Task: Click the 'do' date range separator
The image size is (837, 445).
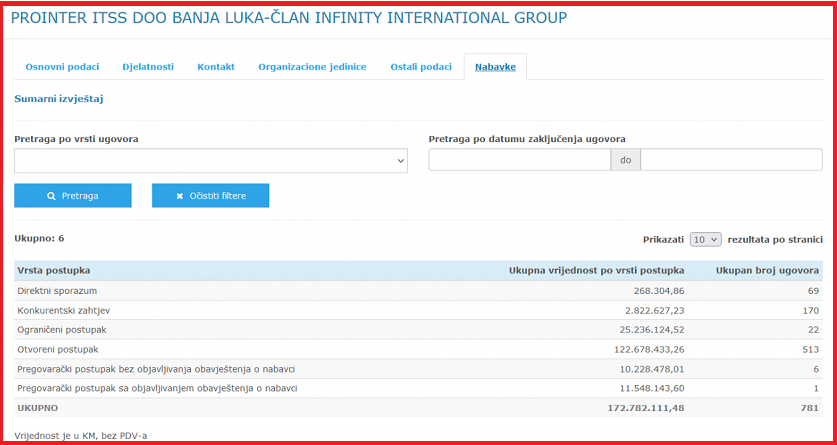Action: tap(626, 160)
